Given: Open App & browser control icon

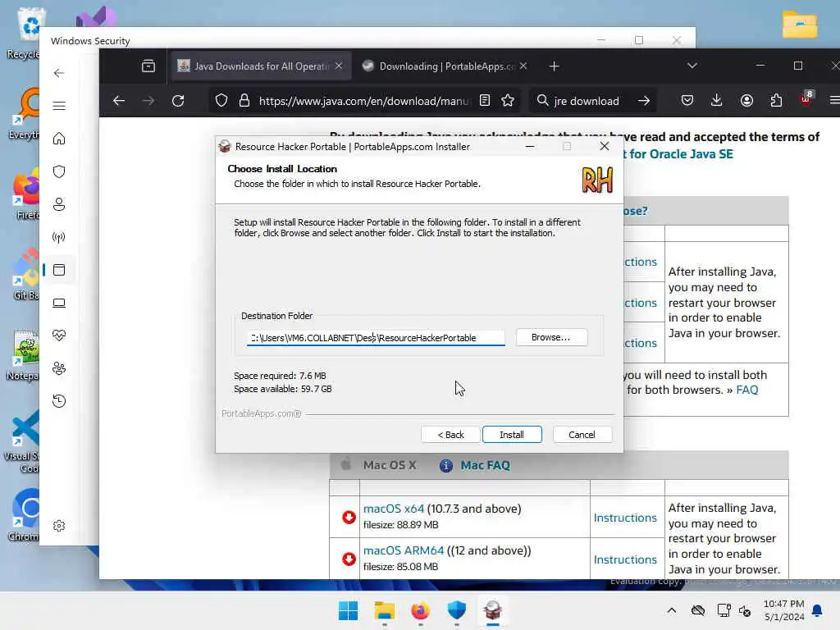Looking at the screenshot, I should (59, 269).
